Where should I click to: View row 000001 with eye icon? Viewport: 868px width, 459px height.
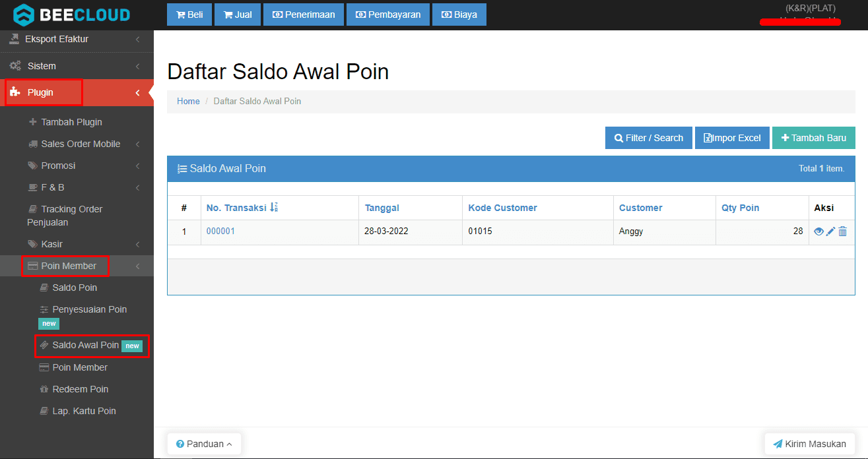819,231
